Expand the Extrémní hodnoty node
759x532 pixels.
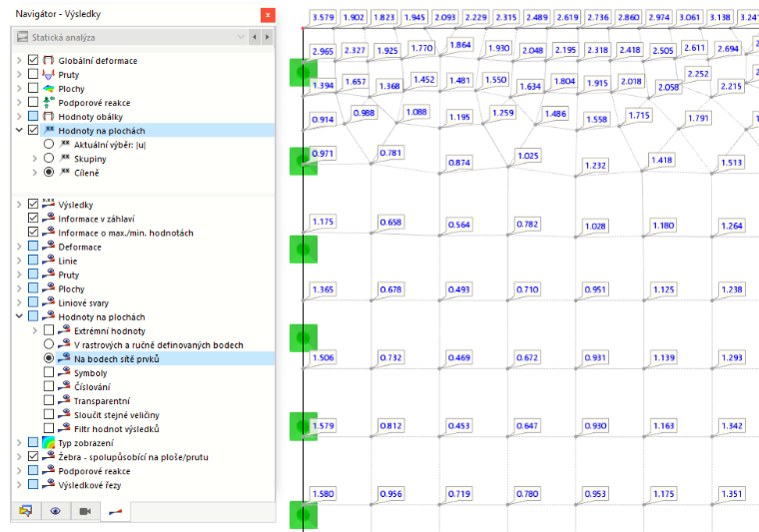[34, 330]
